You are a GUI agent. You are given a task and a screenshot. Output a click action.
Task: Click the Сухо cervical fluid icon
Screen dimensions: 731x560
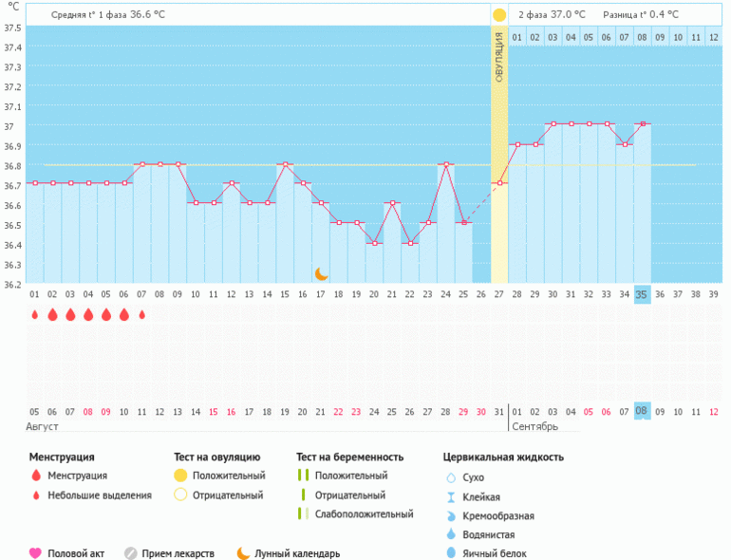click(451, 477)
